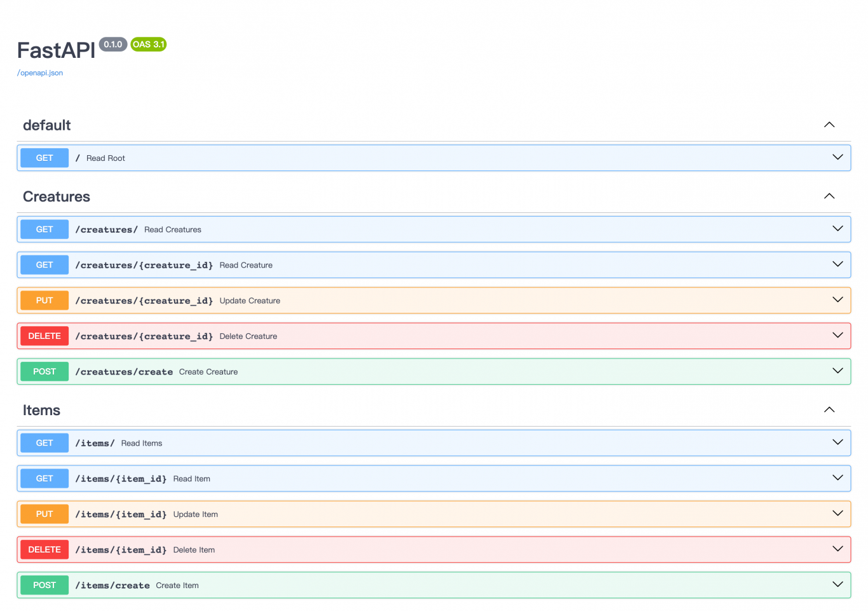Viewport: 868px width, 611px height.
Task: Click the Delete Item summary text
Action: [194, 550]
